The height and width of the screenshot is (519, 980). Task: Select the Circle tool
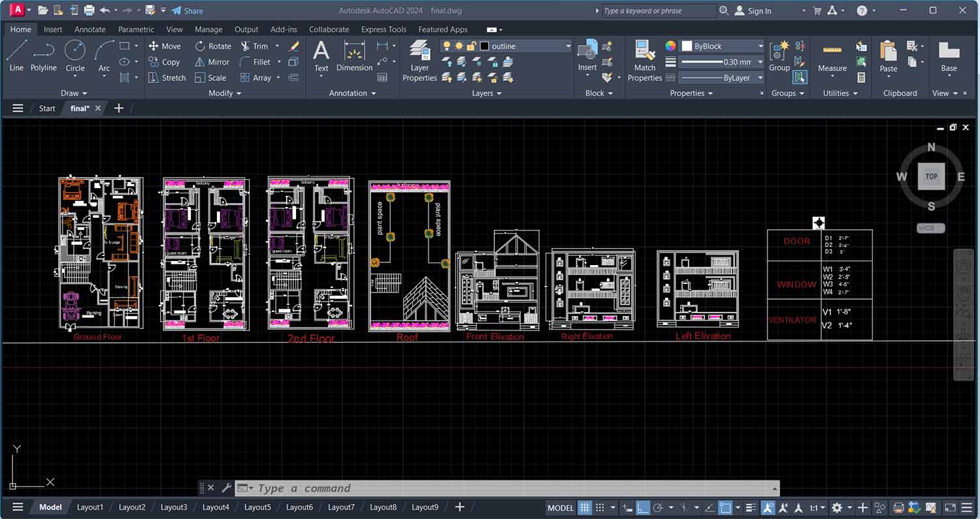(74, 57)
